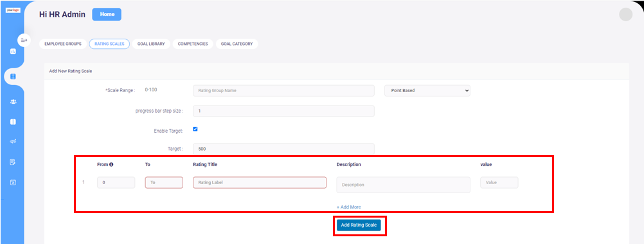The width and height of the screenshot is (644, 244).
Task: Open the calendar sidebar icon
Action: 13,182
